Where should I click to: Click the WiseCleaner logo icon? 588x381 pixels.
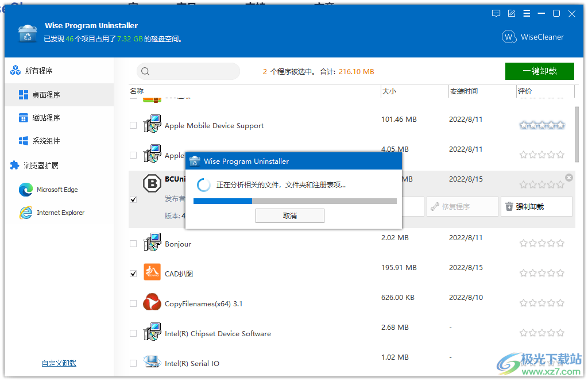tap(509, 36)
